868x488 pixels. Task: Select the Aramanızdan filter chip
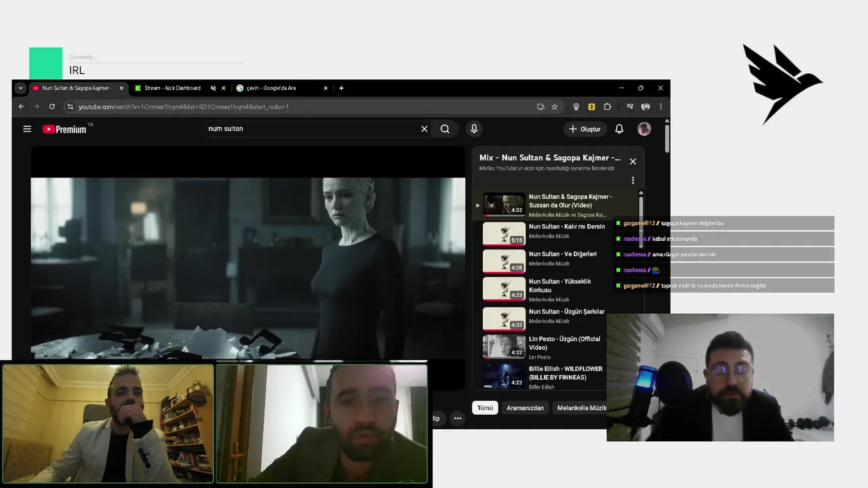[x=525, y=408]
